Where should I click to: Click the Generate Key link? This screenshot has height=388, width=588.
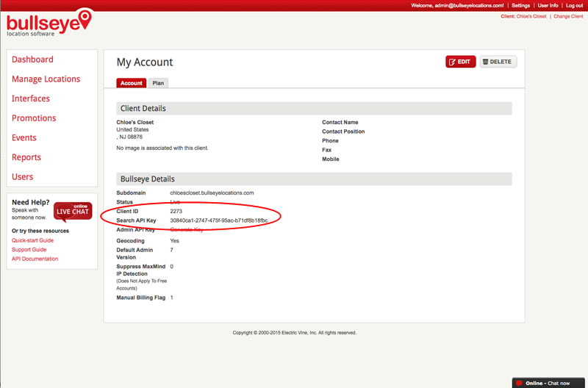[187, 230]
